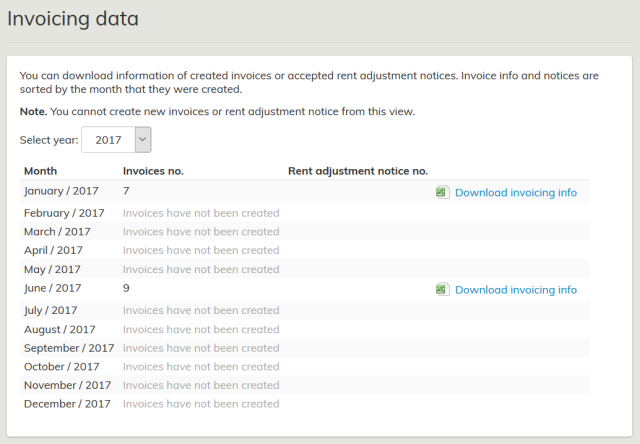Click the 'Invoices have not been created' text for July
The height and width of the screenshot is (444, 640).
click(201, 310)
